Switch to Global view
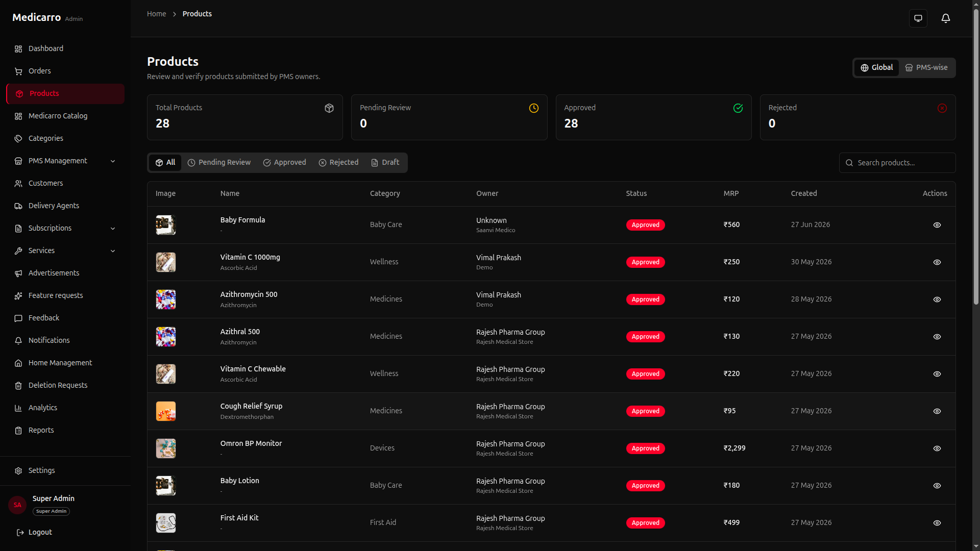980x551 pixels. [x=876, y=68]
